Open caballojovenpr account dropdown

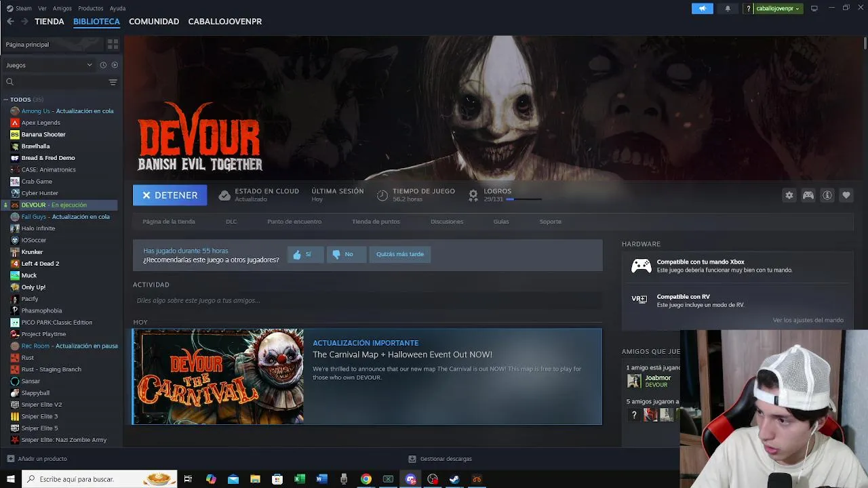pyautogui.click(x=778, y=8)
